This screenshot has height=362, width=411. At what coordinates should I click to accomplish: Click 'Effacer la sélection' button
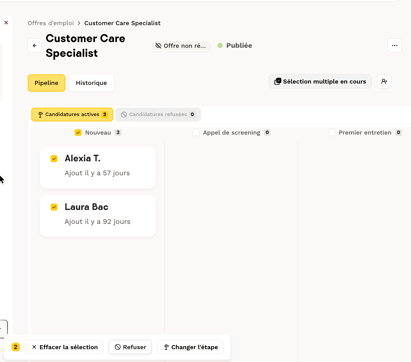(65, 347)
